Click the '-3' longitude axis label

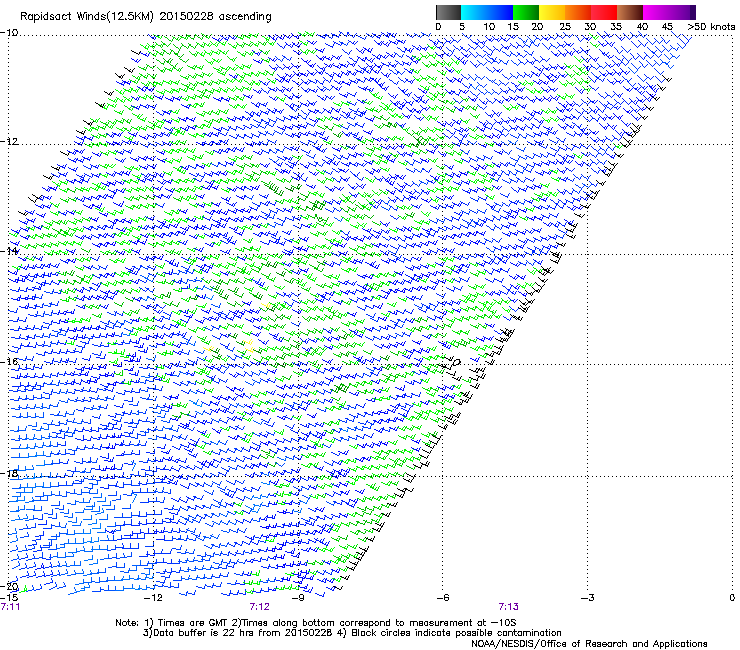pyautogui.click(x=588, y=598)
